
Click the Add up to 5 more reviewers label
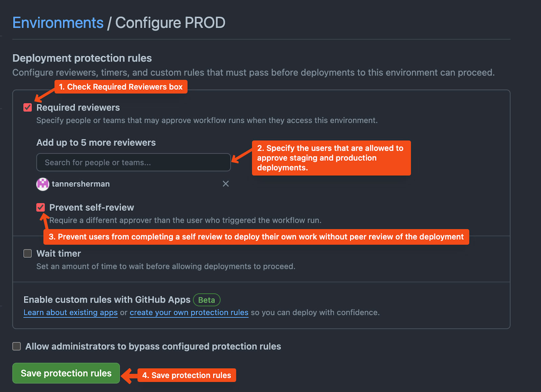tap(96, 142)
